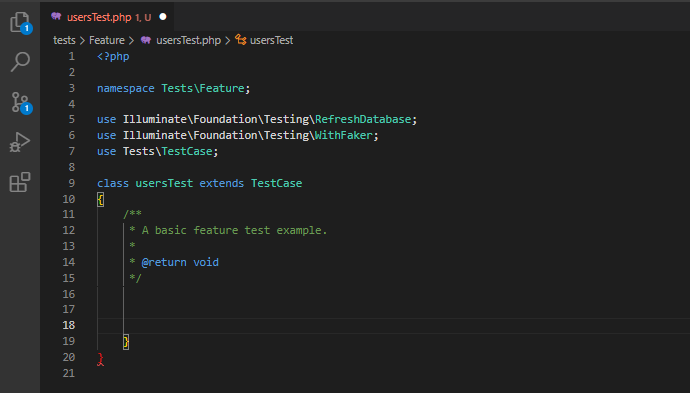Viewport: 690px width, 393px height.
Task: Click the class symbol icon in breadcrumbs
Action: [x=241, y=40]
